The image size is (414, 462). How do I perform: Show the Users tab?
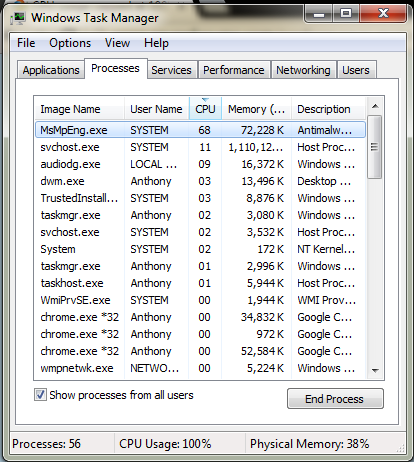tap(356, 70)
